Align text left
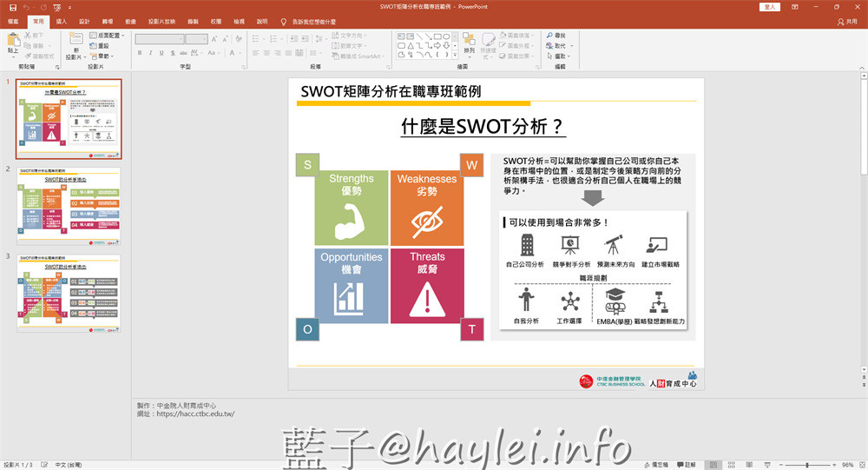The width and height of the screenshot is (868, 470). pos(256,53)
